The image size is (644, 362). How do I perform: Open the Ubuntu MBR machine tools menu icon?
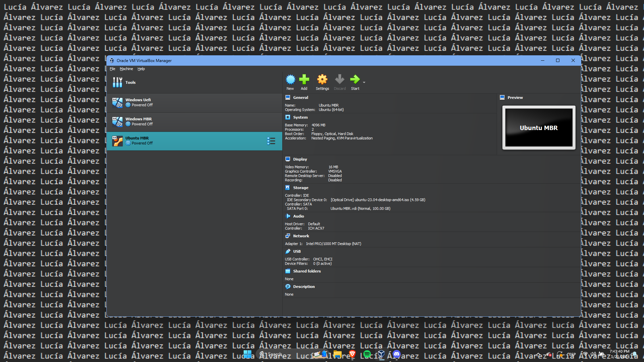(x=271, y=141)
